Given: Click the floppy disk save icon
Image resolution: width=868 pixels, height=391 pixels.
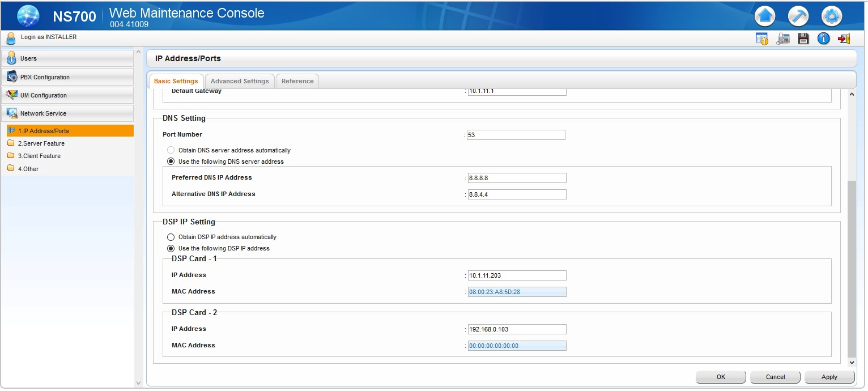Looking at the screenshot, I should click(803, 39).
